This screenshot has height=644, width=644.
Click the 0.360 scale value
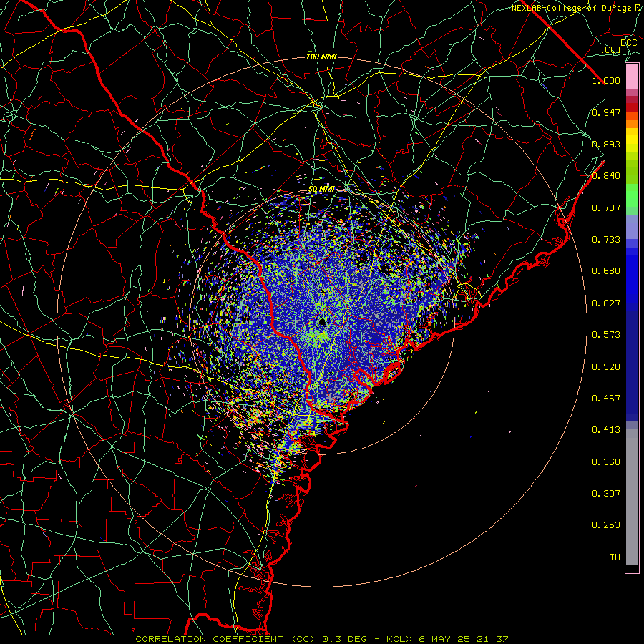coord(606,462)
